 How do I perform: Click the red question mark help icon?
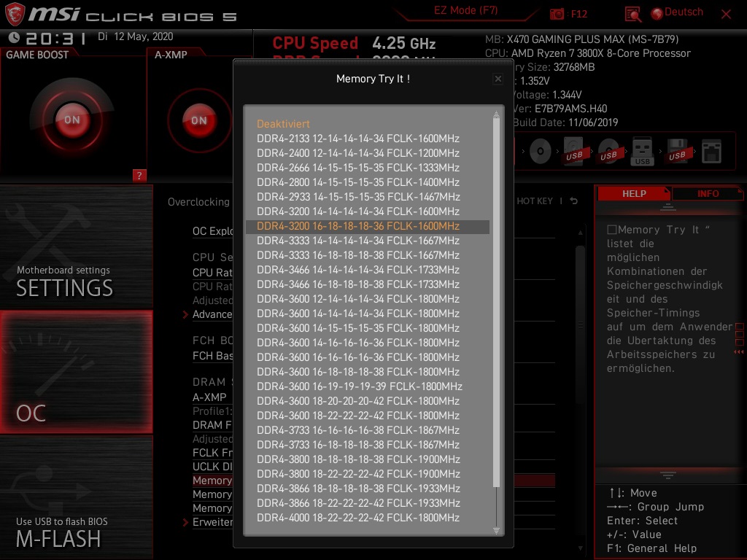click(x=139, y=175)
